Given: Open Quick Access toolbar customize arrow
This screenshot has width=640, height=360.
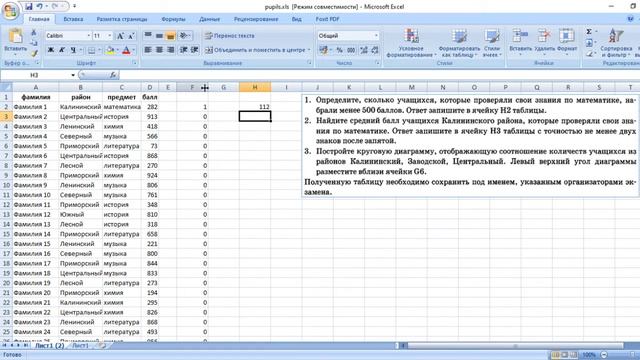Looking at the screenshot, I should [x=75, y=6].
